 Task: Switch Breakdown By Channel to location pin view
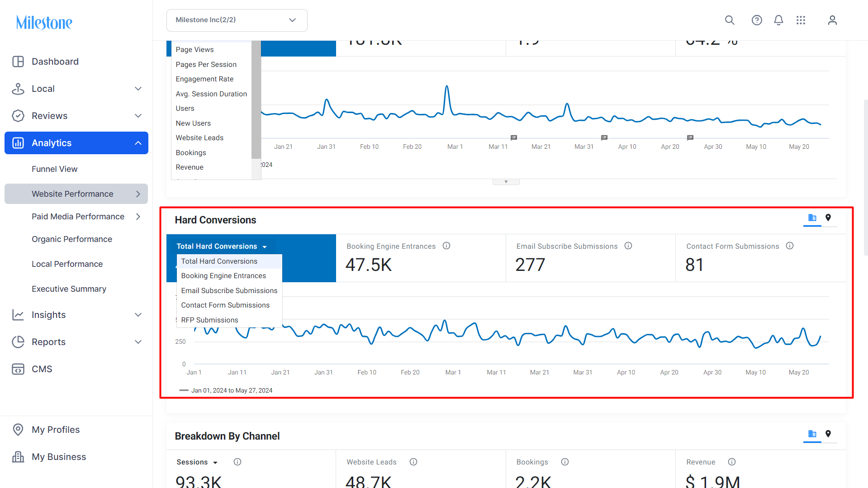(x=828, y=434)
